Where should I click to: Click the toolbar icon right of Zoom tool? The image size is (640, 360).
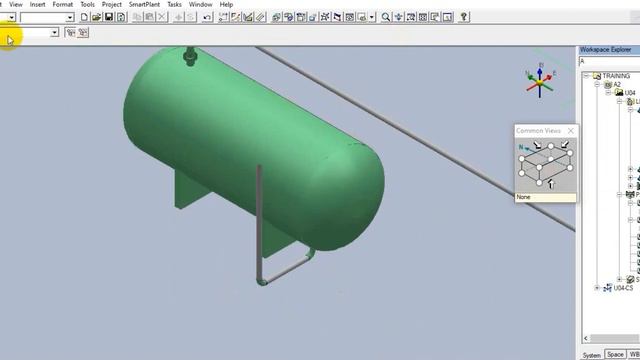coord(398,17)
